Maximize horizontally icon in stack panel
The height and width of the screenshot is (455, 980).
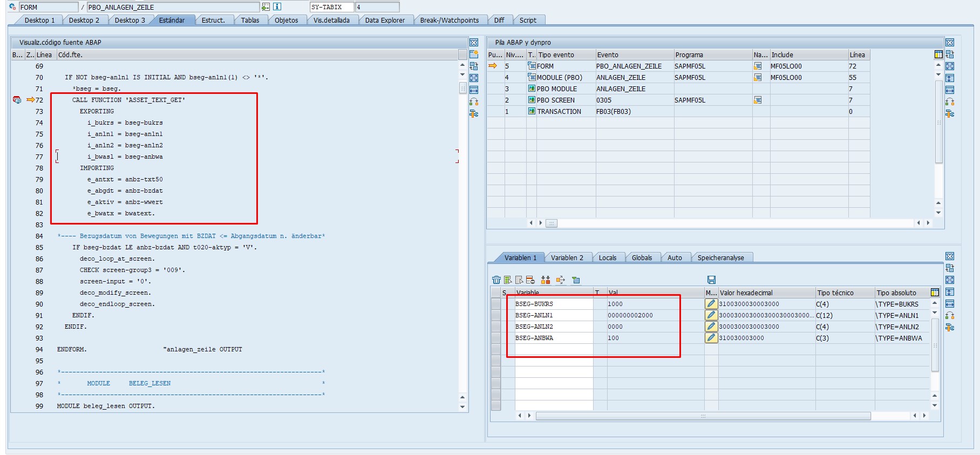tap(950, 90)
